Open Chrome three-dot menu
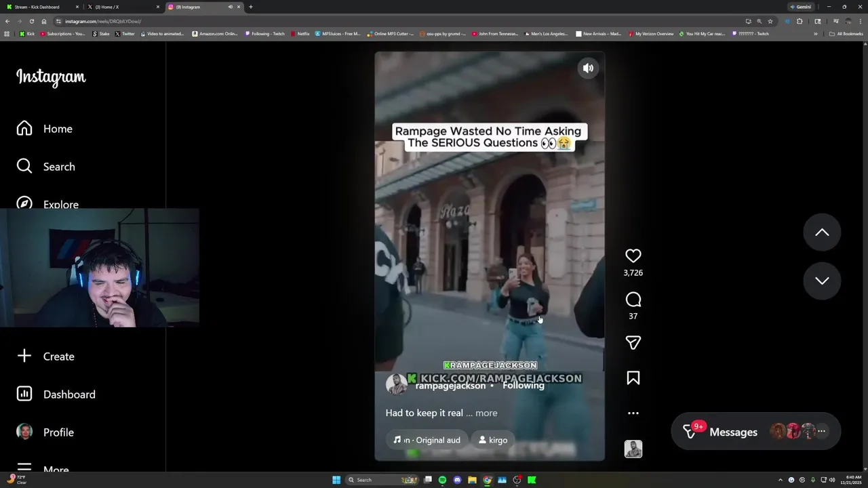Screen dimensions: 868x488 (x=861, y=21)
